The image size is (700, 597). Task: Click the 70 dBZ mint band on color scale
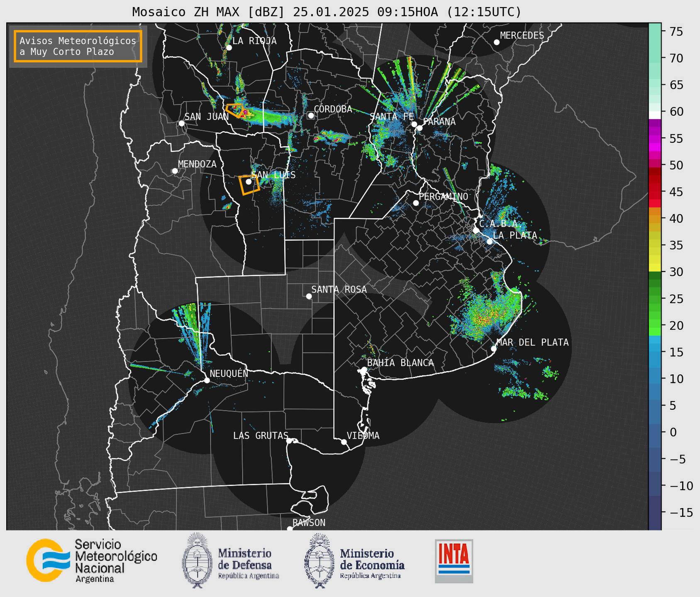tap(654, 58)
